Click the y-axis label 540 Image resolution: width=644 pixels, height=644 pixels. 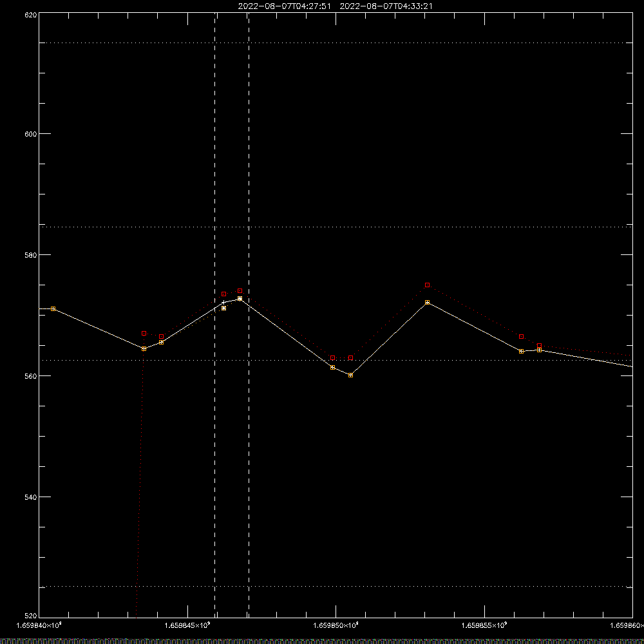click(31, 497)
